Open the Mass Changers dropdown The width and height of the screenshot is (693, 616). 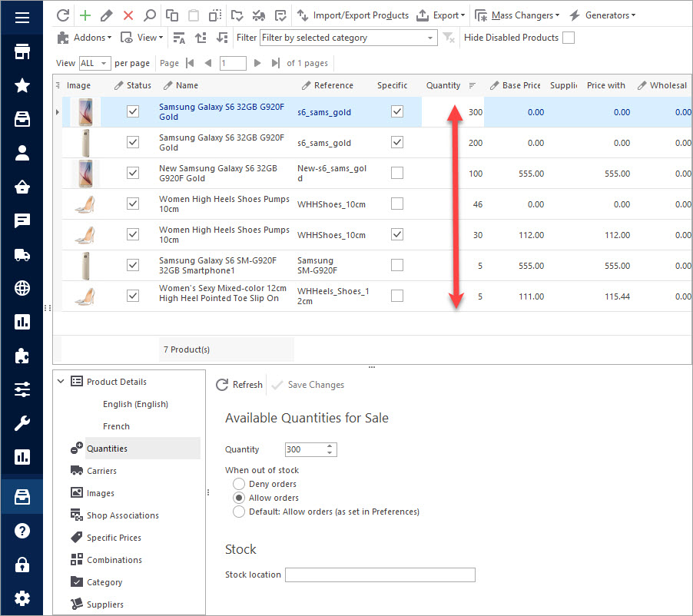point(517,15)
